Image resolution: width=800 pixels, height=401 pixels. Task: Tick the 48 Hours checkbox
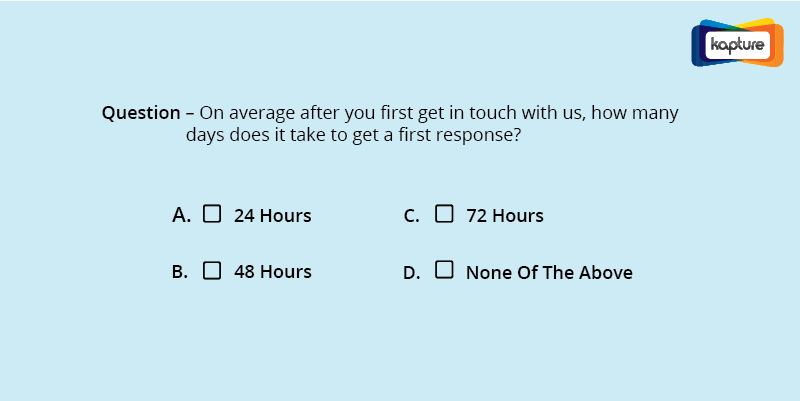pos(212,270)
